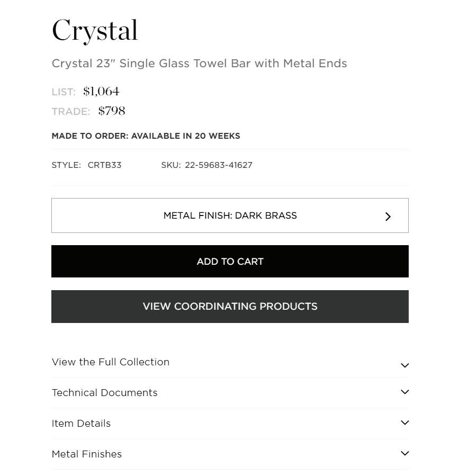Click View Coordinating Products button
Screen dimensions: 459x476
pos(230,307)
